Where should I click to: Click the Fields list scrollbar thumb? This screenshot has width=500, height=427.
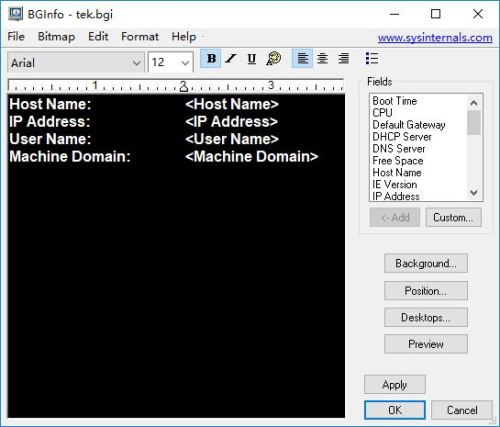click(474, 122)
